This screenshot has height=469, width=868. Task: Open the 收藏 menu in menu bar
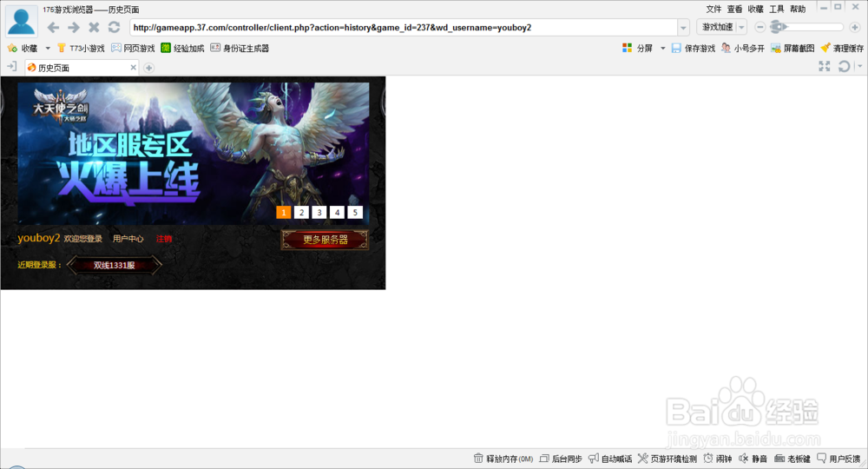pos(756,9)
